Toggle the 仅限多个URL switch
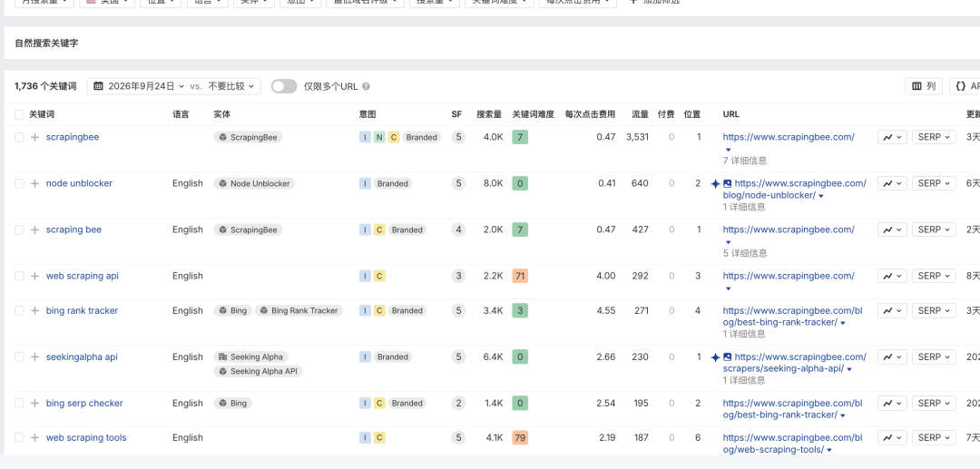980x469 pixels. [x=284, y=86]
